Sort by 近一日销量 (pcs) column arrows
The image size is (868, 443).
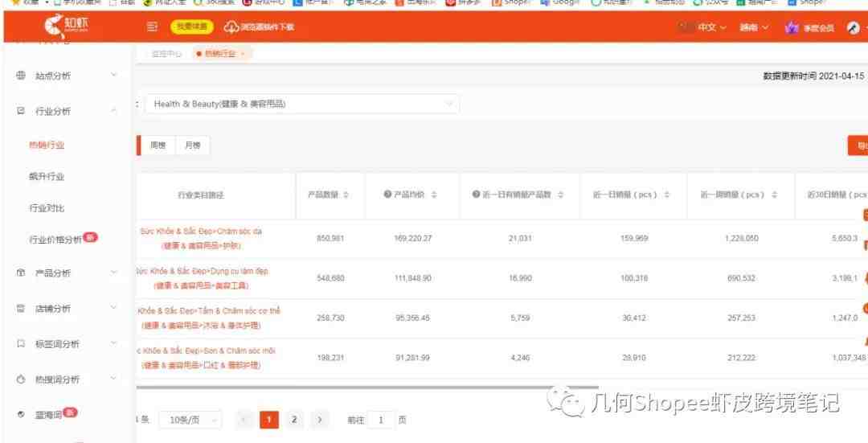point(666,195)
